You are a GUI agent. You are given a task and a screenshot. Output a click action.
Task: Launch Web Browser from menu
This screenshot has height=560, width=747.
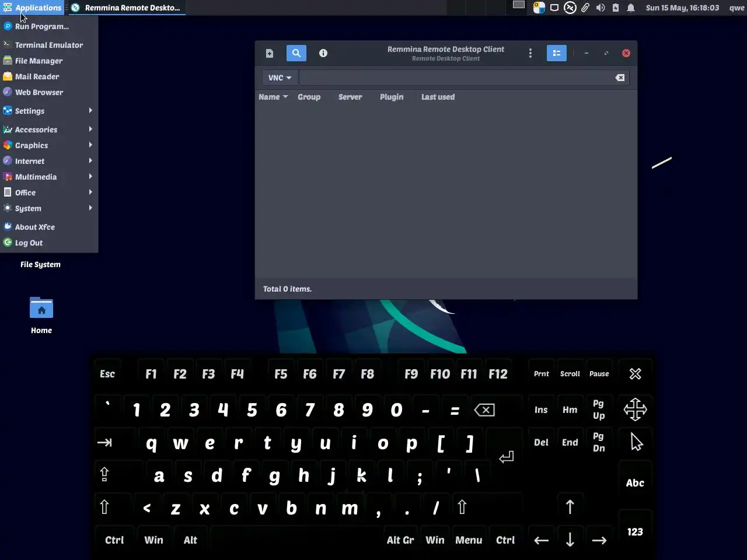49,92
